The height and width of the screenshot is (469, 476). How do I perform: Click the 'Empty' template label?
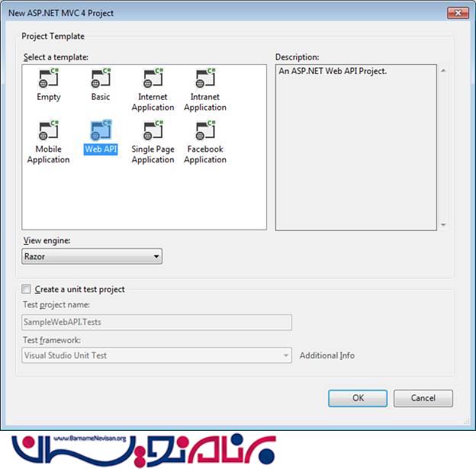click(x=49, y=97)
